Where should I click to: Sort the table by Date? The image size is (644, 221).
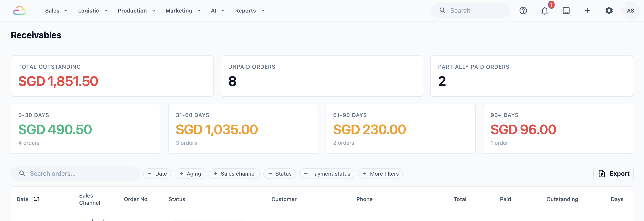pos(28,199)
